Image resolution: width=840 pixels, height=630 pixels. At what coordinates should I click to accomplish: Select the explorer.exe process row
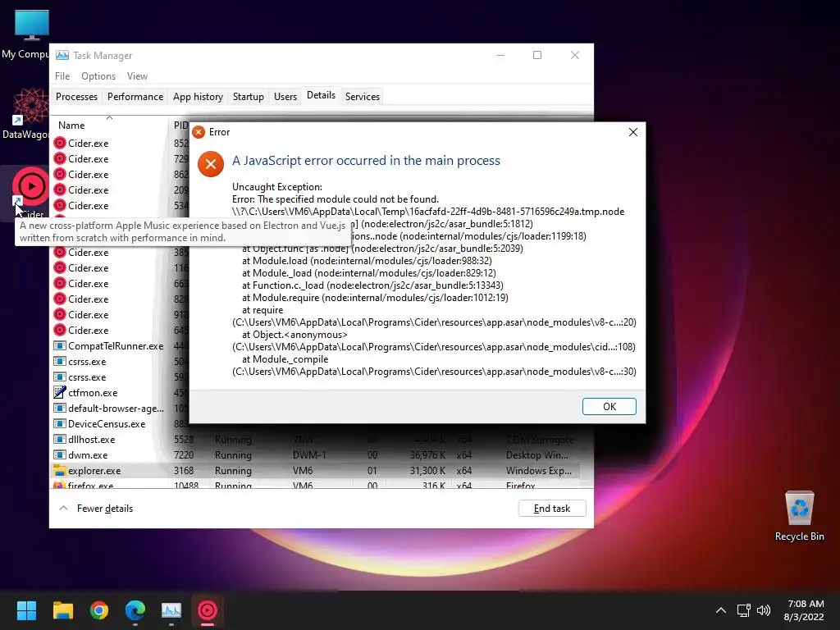pos(316,470)
